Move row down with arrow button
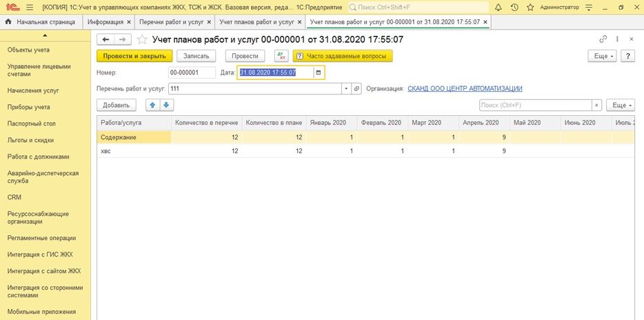The width and height of the screenshot is (644, 320). 166,105
